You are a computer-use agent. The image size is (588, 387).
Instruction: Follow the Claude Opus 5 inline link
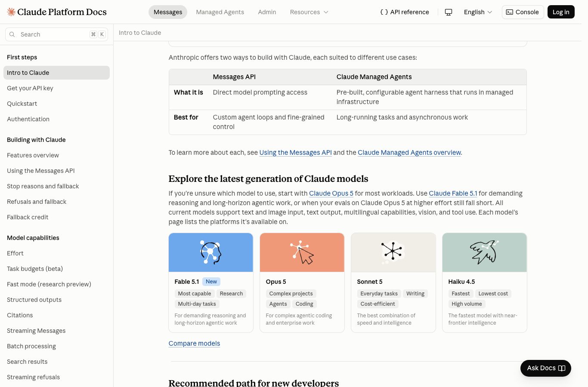click(x=331, y=193)
